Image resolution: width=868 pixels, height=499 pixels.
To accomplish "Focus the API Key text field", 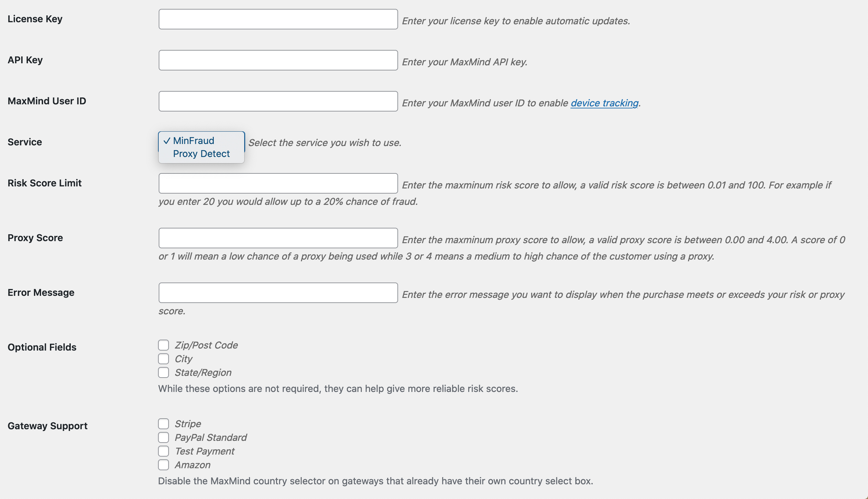I will coord(278,60).
